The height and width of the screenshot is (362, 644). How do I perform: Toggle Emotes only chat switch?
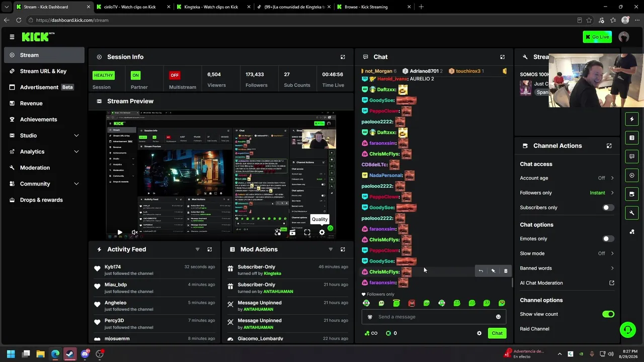608,239
